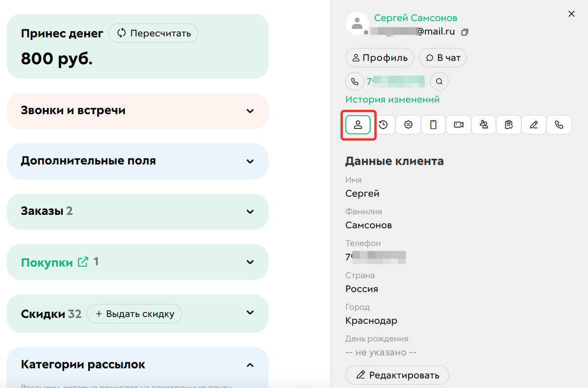Viewport: 588px width, 388px height.
Task: Open the pencil notes tab
Action: point(534,125)
